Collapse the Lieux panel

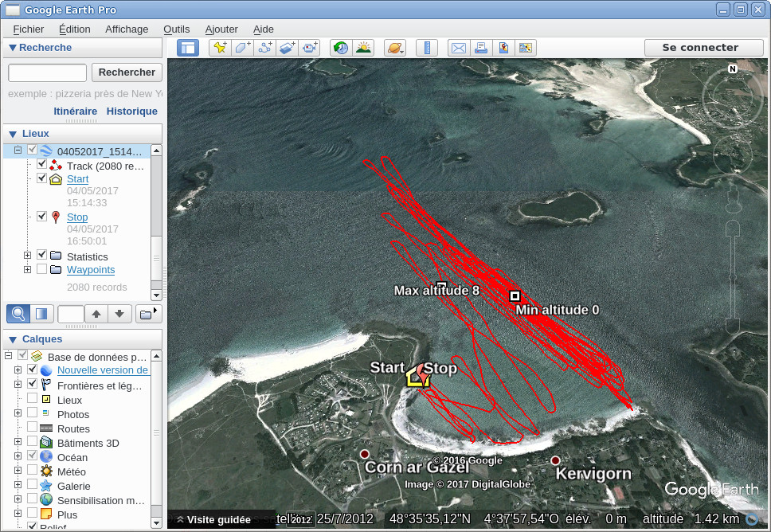tap(14, 134)
